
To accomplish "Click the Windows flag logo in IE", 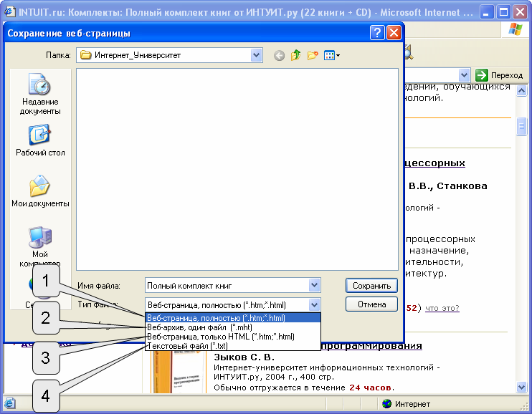I will [515, 29].
